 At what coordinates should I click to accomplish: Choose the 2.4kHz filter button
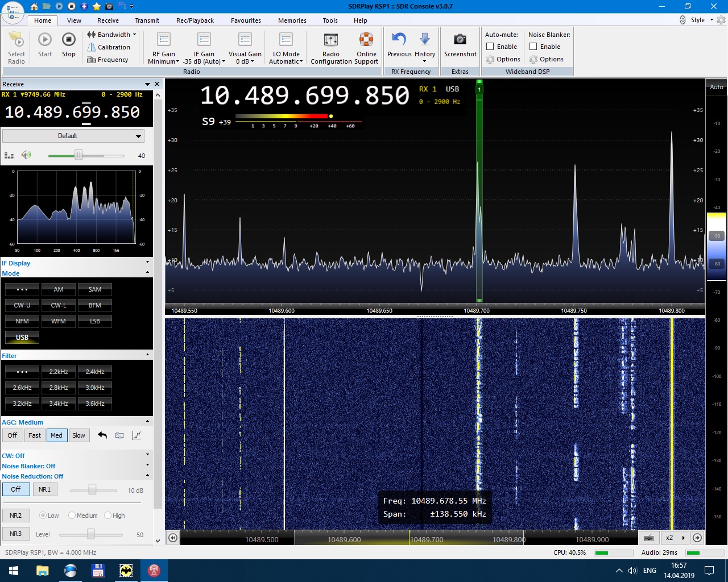point(95,372)
